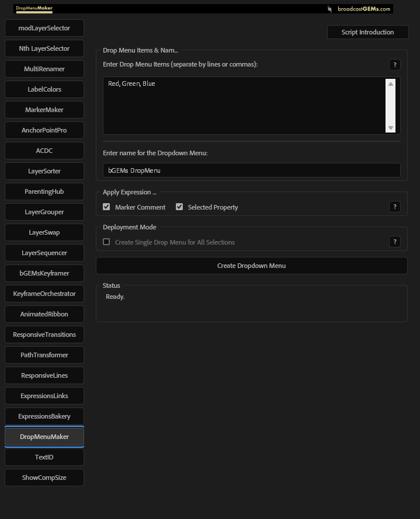Uncheck the Selected Property checkbox

pyautogui.click(x=179, y=207)
